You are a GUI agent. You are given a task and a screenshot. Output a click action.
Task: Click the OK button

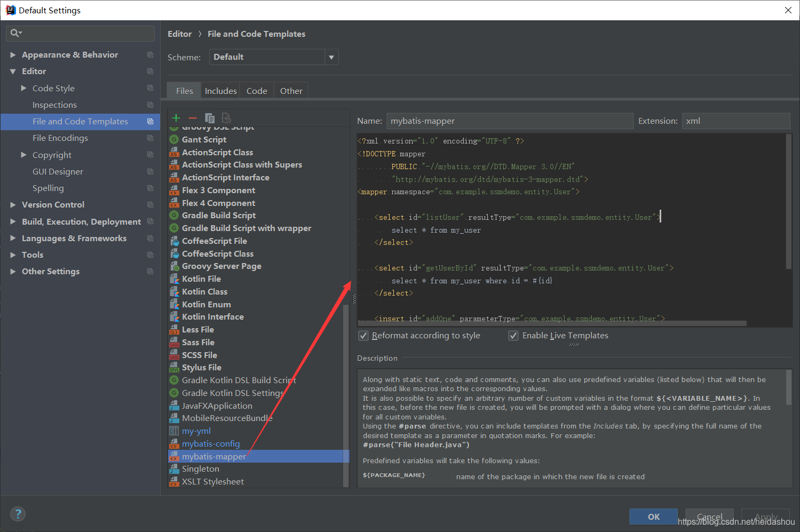click(x=654, y=517)
